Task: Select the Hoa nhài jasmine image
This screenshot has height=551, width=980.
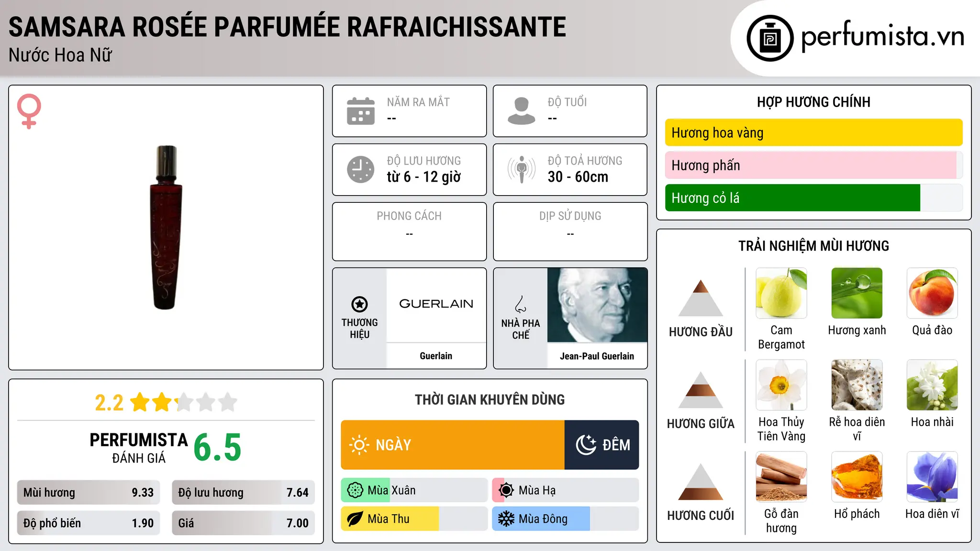Action: [x=932, y=385]
